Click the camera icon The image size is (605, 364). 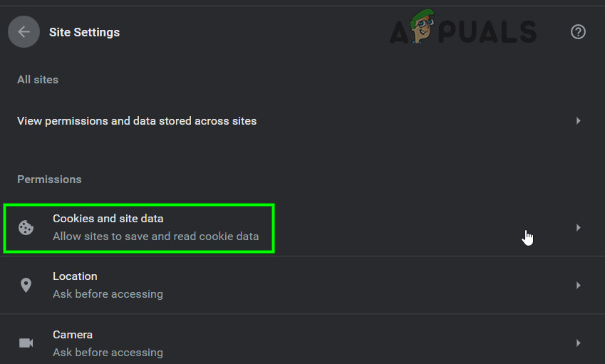26,343
